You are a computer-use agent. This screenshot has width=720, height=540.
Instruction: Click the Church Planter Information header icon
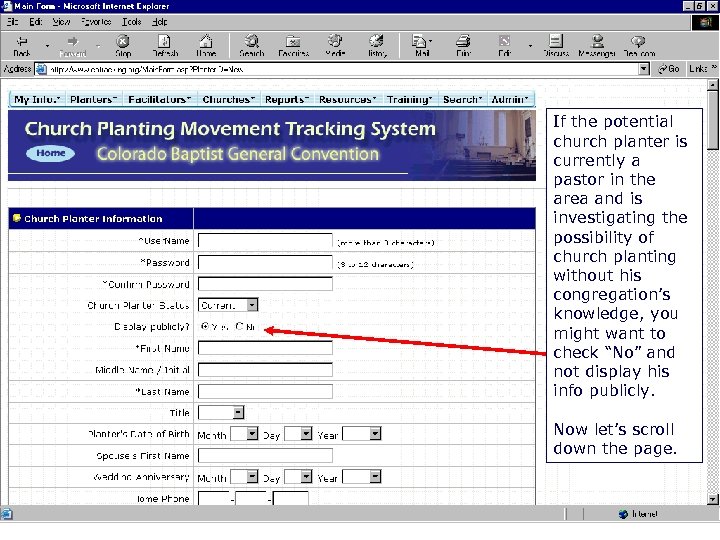(17, 218)
